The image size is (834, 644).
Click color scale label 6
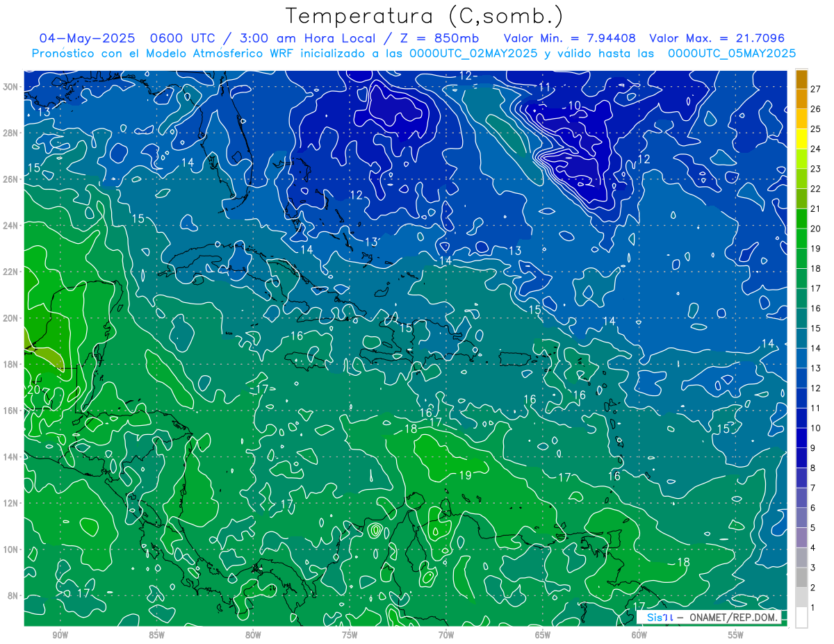click(813, 508)
